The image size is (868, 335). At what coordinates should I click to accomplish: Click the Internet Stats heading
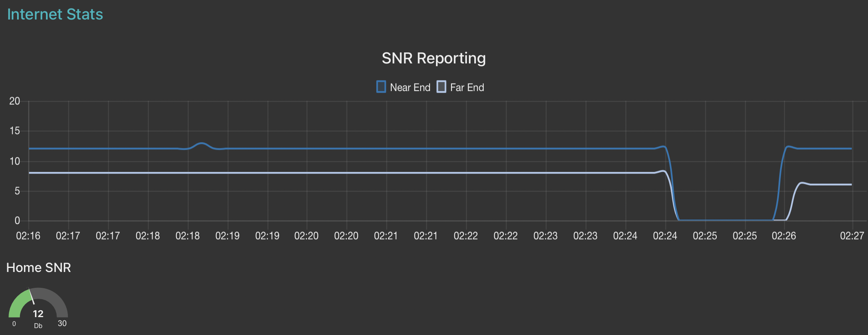pyautogui.click(x=55, y=14)
